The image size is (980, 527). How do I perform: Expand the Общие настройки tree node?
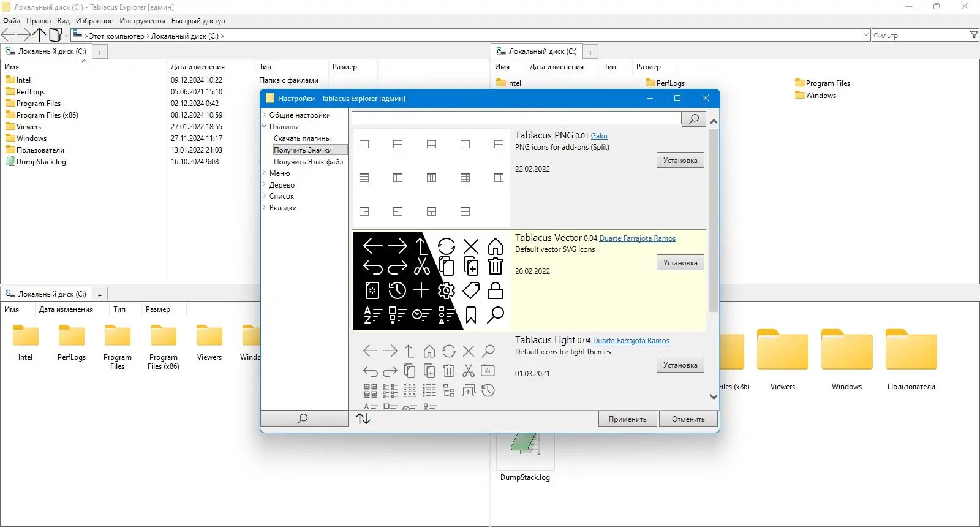click(265, 115)
